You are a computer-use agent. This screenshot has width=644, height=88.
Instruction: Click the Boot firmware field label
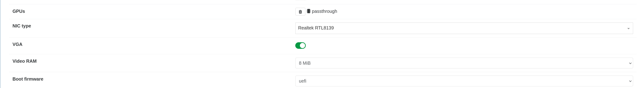coord(28,79)
